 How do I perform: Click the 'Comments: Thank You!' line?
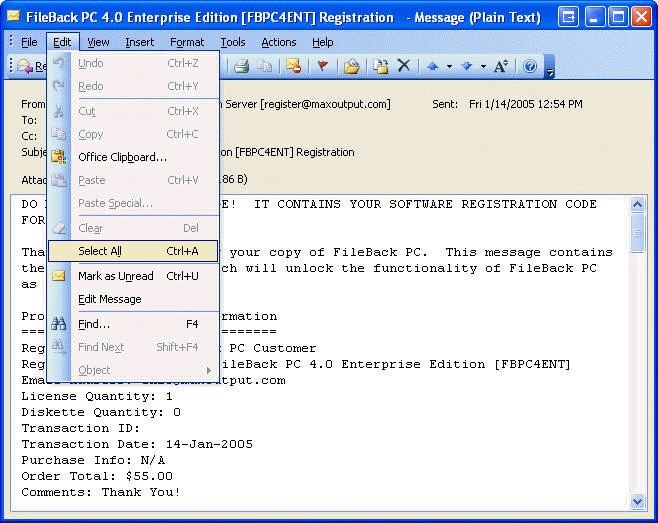click(x=101, y=492)
